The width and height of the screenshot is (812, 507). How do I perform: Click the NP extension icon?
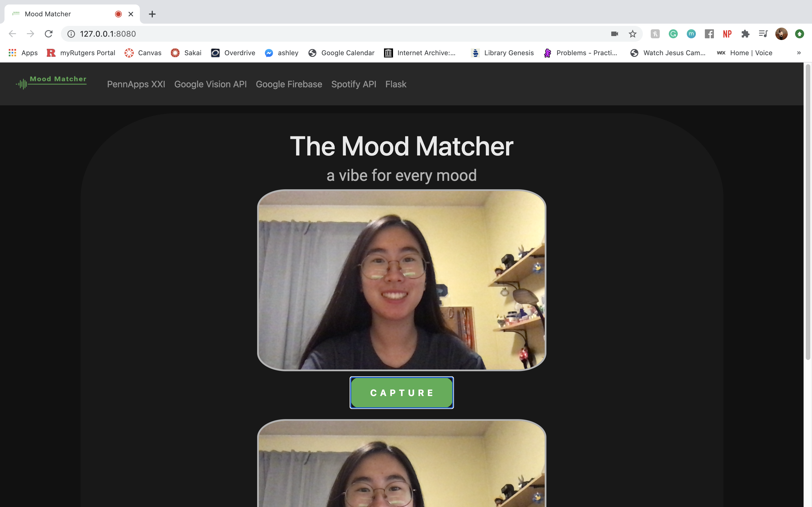coord(727,34)
